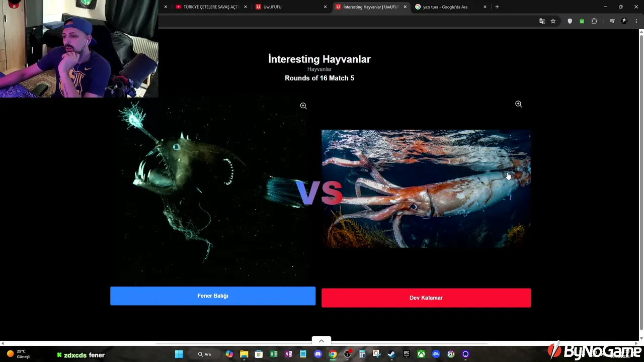Open Notepad from the taskbar

coord(303,354)
